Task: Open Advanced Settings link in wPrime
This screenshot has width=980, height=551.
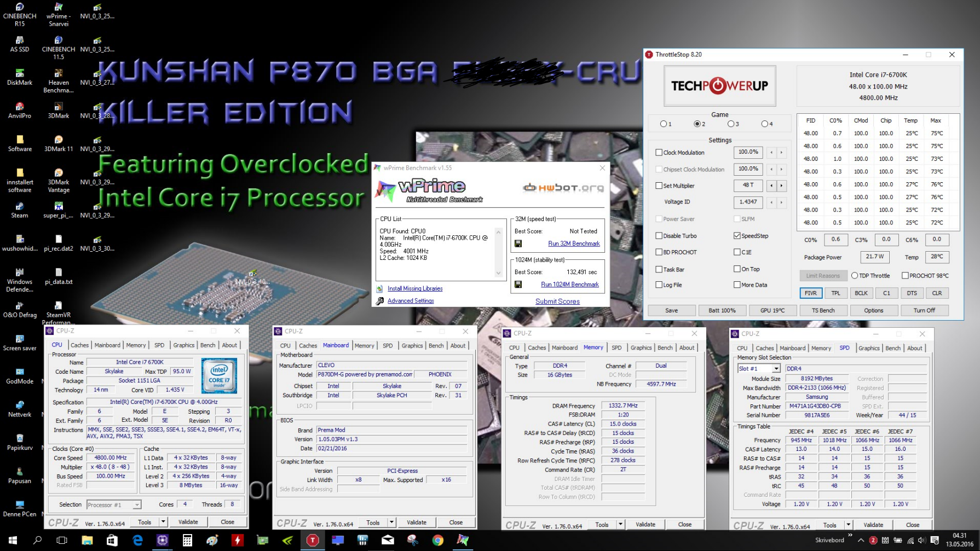Action: click(411, 301)
